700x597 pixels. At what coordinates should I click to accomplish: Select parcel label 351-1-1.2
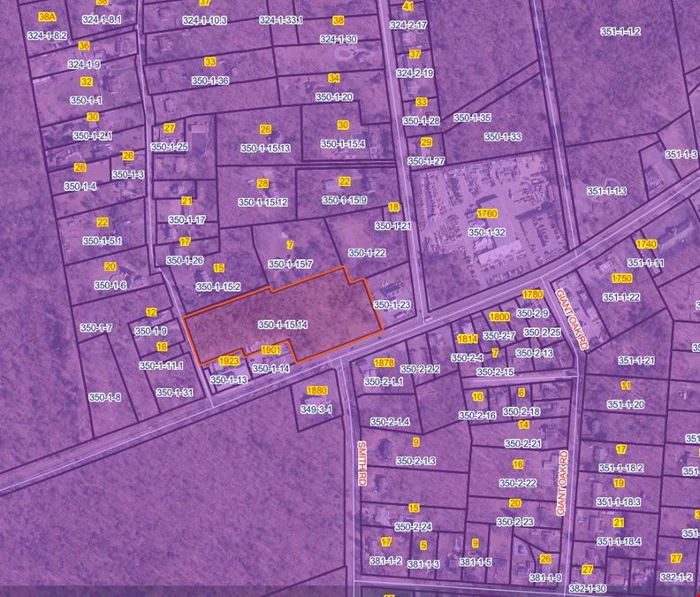point(620,32)
